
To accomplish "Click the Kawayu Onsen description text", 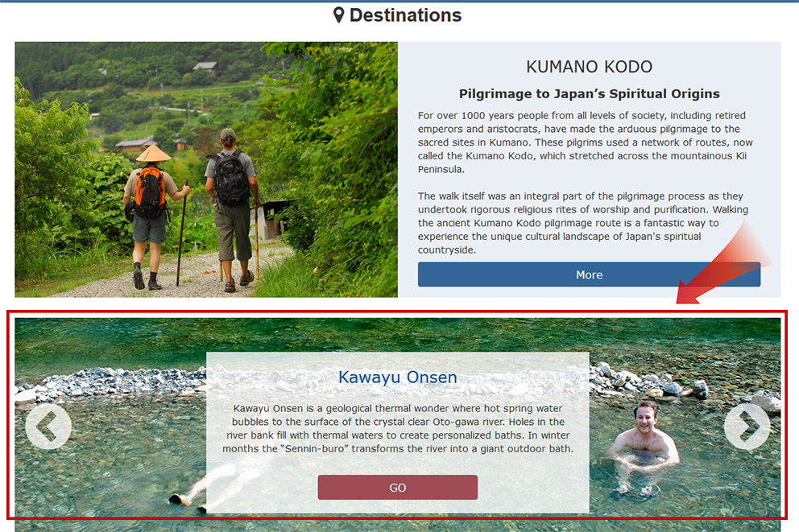I will coord(397,428).
